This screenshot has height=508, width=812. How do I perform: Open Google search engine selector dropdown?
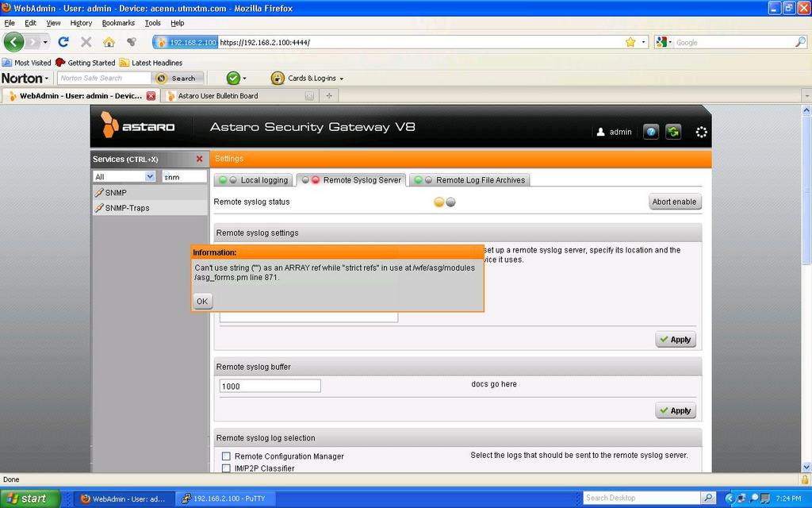point(665,42)
